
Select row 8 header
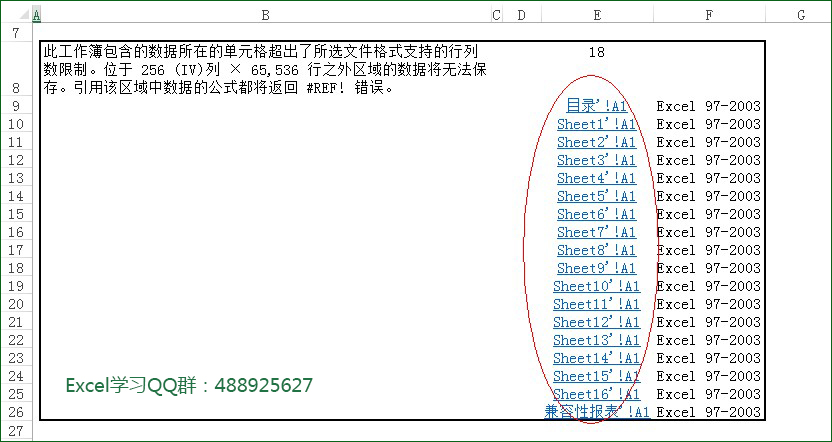click(16, 70)
